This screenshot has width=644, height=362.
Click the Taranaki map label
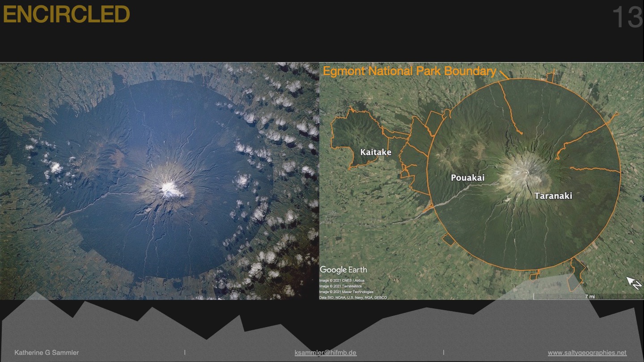tap(553, 196)
